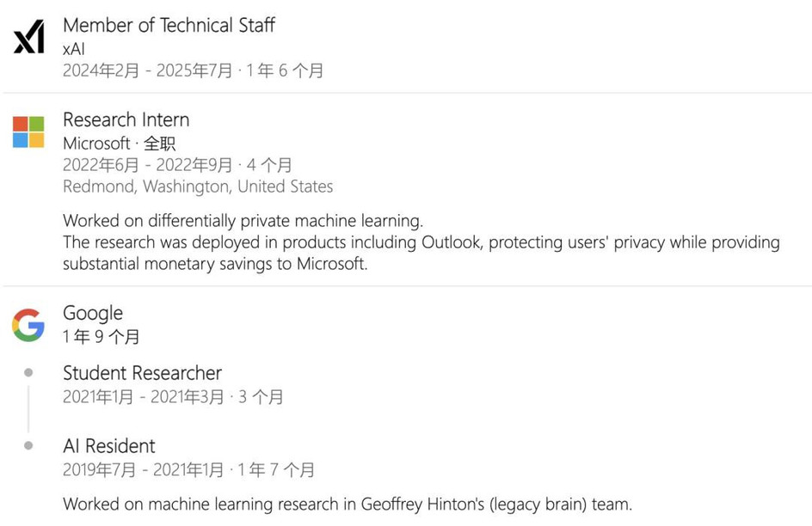Click the 2022年6月 - 2022年9月 duration line
Viewport: 812px width, 526px height.
(177, 165)
